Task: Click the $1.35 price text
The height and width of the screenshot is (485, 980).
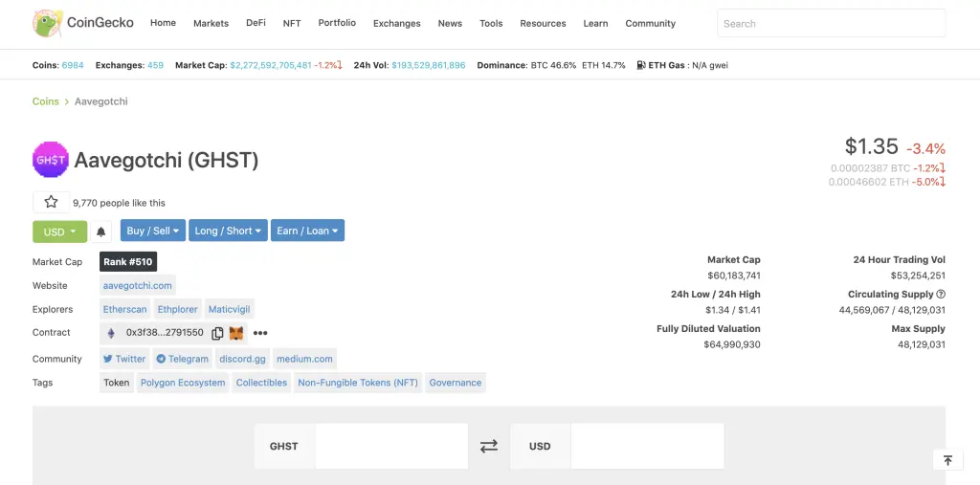Action: (x=871, y=146)
